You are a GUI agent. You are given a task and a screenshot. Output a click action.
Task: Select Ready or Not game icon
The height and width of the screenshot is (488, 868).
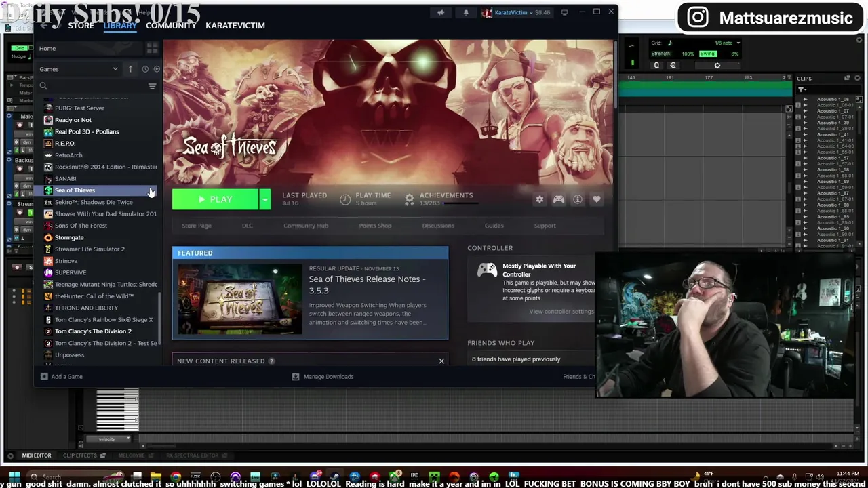click(x=48, y=120)
